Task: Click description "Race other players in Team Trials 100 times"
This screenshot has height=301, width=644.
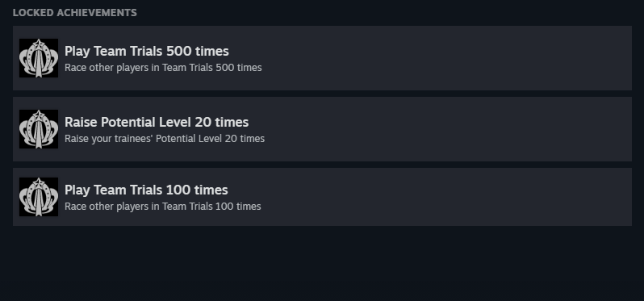Action: tap(163, 206)
